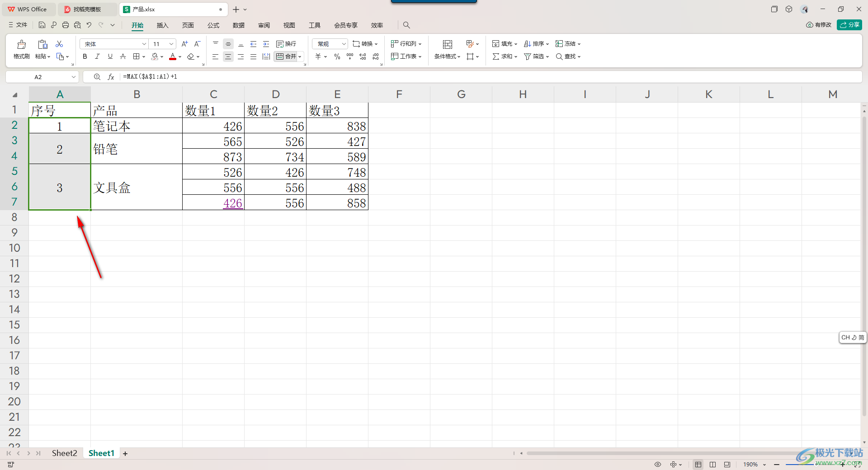This screenshot has height=470, width=868.
Task: Open the Insert (插入) ribbon tab
Action: coord(162,25)
